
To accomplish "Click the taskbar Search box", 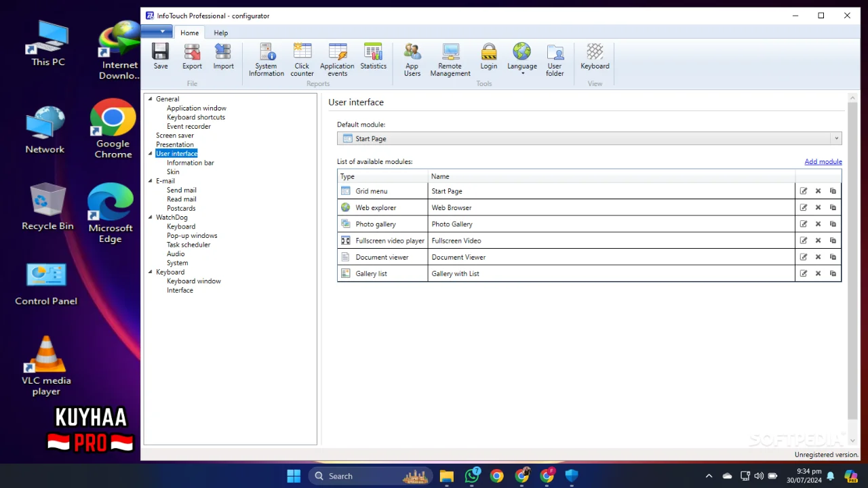I will point(370,476).
